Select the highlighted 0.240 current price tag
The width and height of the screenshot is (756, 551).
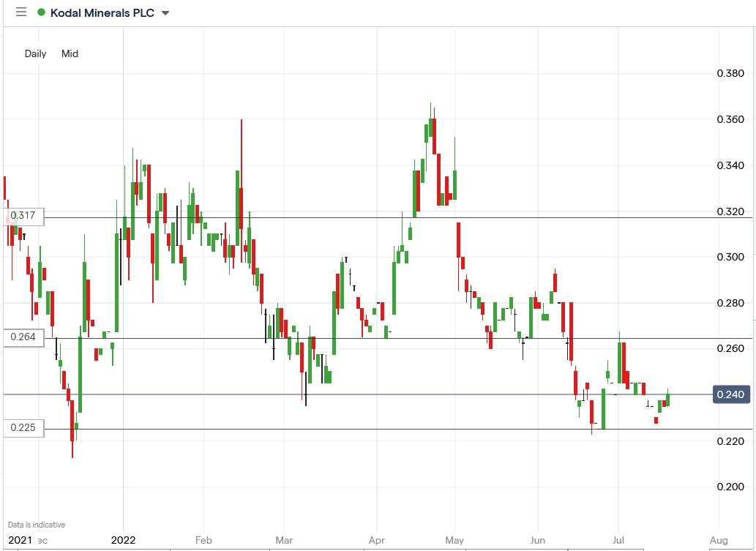pyautogui.click(x=730, y=394)
